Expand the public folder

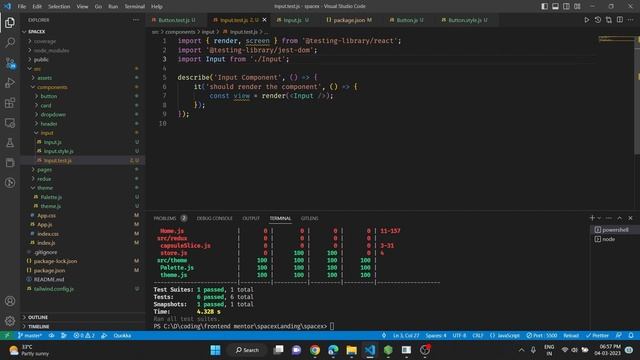83,60
